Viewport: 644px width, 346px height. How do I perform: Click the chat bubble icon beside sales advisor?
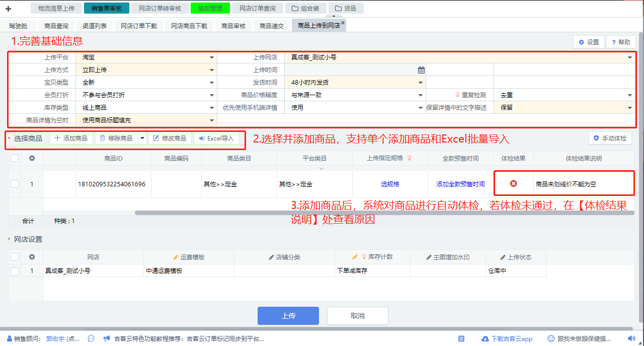91,339
